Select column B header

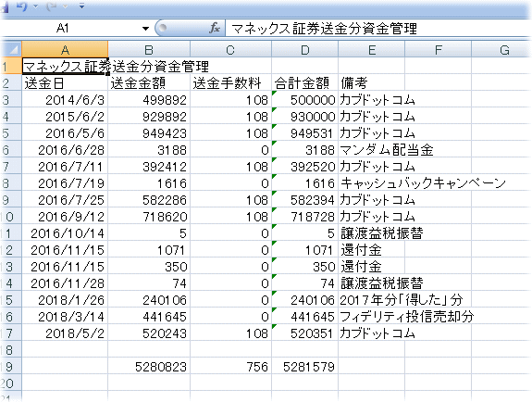pyautogui.click(x=149, y=50)
